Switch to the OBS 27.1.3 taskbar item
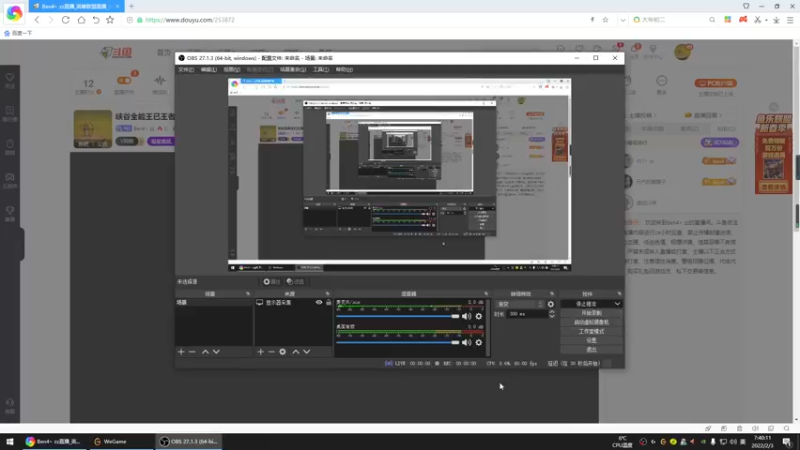The image size is (800, 450). pos(188,442)
